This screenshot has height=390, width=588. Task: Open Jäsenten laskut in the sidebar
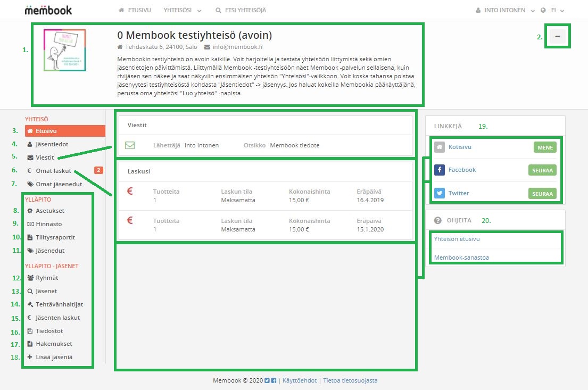(58, 318)
